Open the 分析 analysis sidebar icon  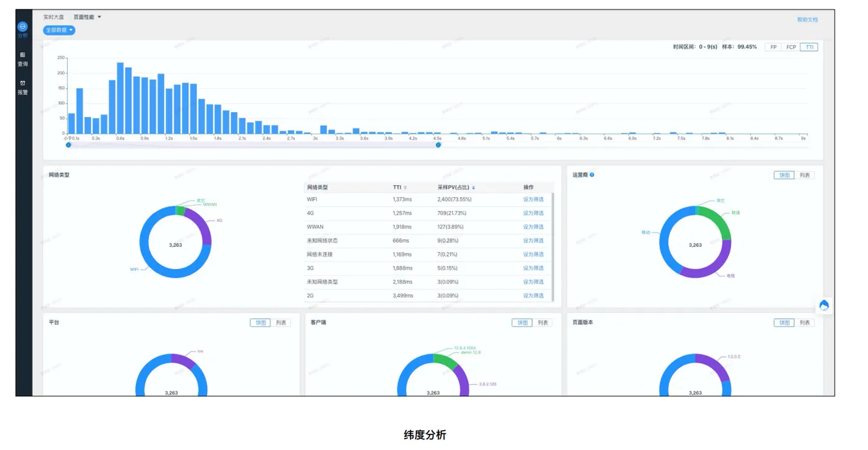22,30
